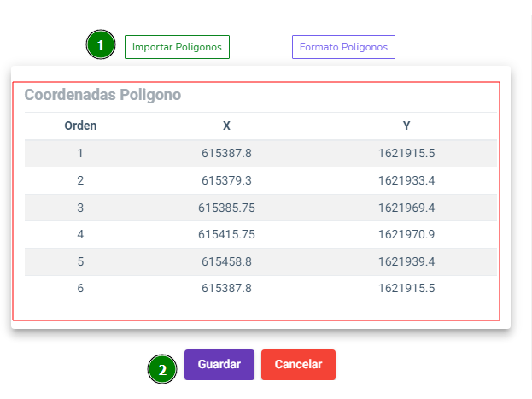
Task: Select Y value 1621970.9
Action: 406,234
